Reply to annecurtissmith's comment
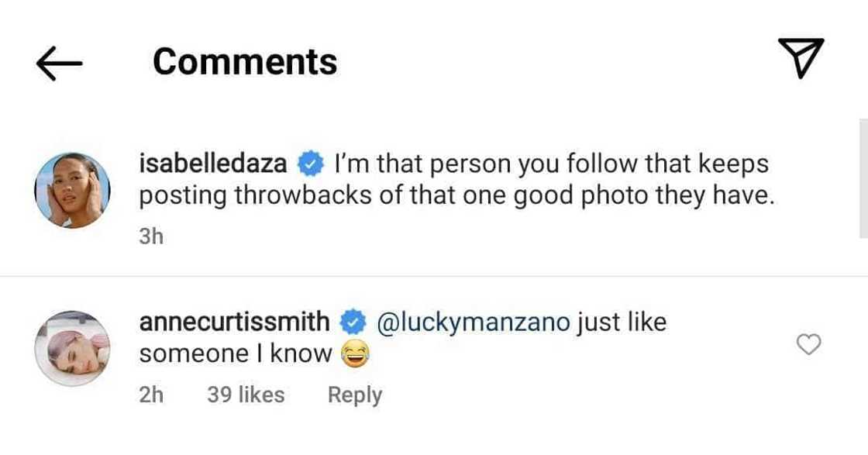Screen dimensions: 868x455 click(354, 395)
